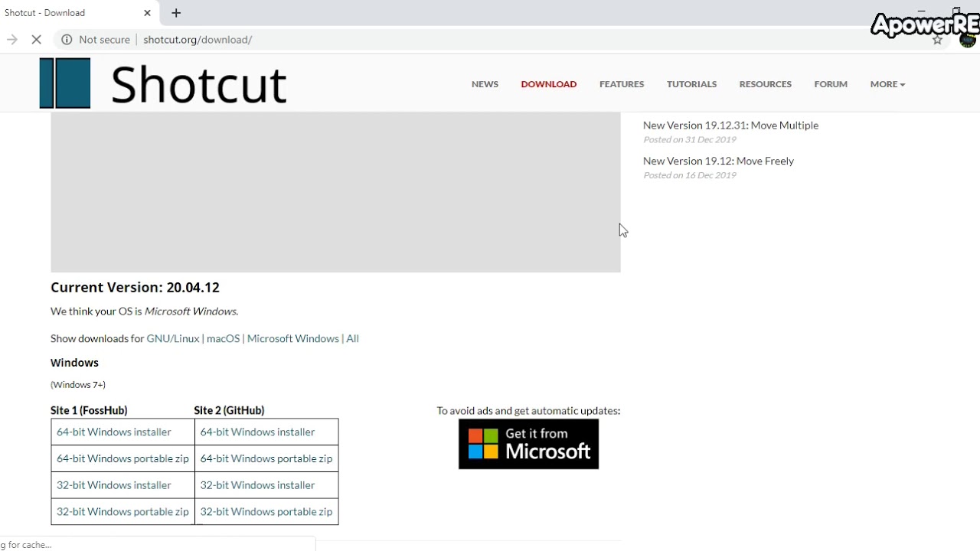This screenshot has height=551, width=980.
Task: Click Current Version: 20.04.12 heading
Action: coord(135,288)
